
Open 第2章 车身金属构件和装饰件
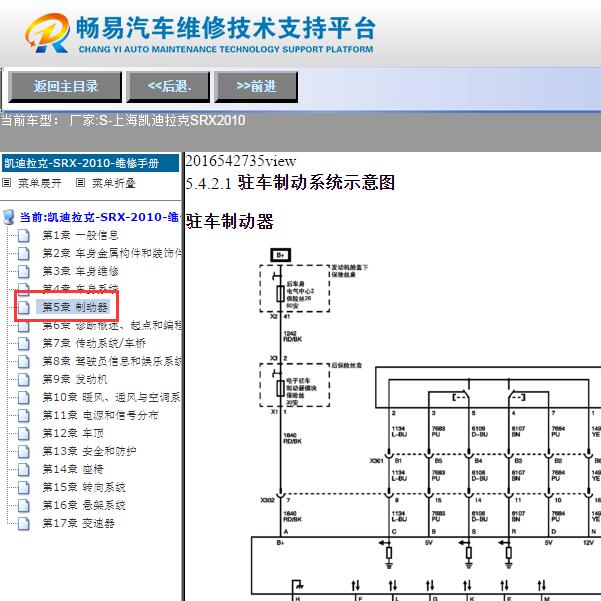click(x=112, y=253)
